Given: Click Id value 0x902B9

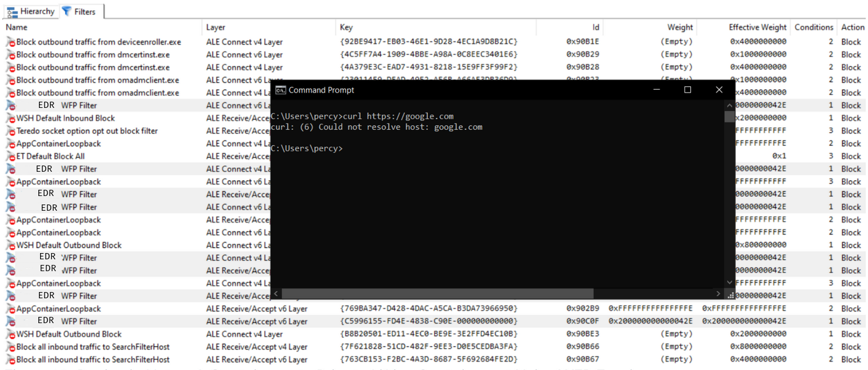Looking at the screenshot, I should coord(583,309).
